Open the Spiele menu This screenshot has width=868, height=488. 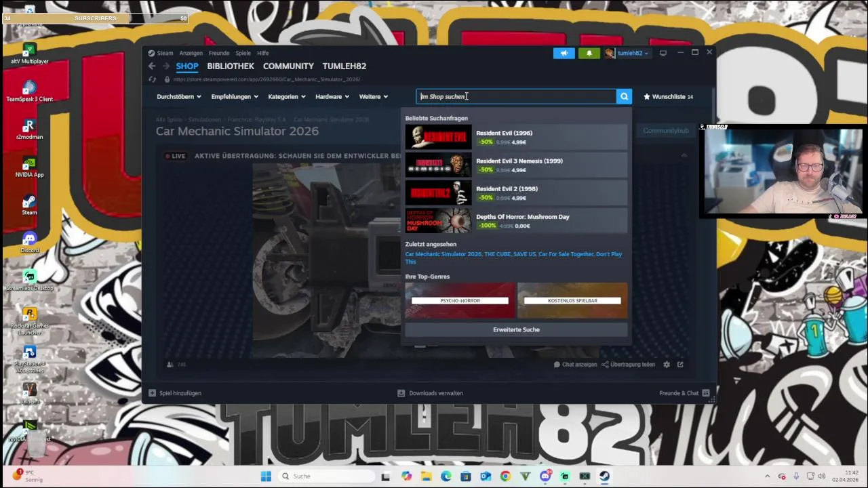(243, 53)
